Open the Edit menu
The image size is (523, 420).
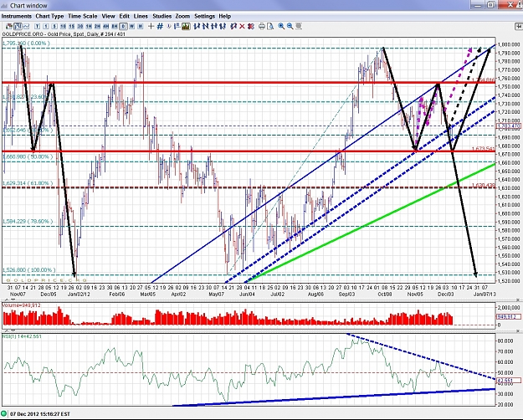[124, 16]
